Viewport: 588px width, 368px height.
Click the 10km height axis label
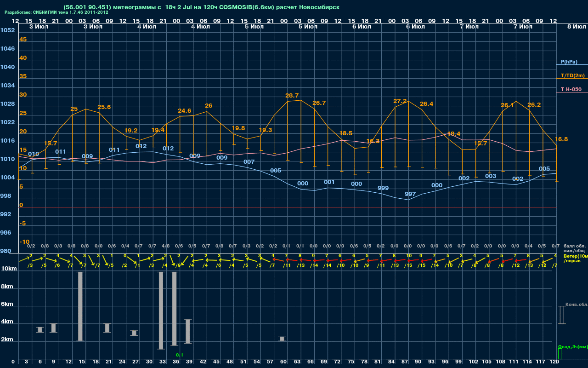coord(9,269)
